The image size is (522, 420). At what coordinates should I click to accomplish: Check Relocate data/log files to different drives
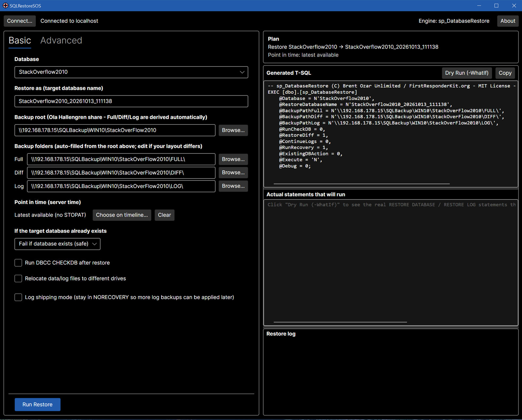point(18,278)
